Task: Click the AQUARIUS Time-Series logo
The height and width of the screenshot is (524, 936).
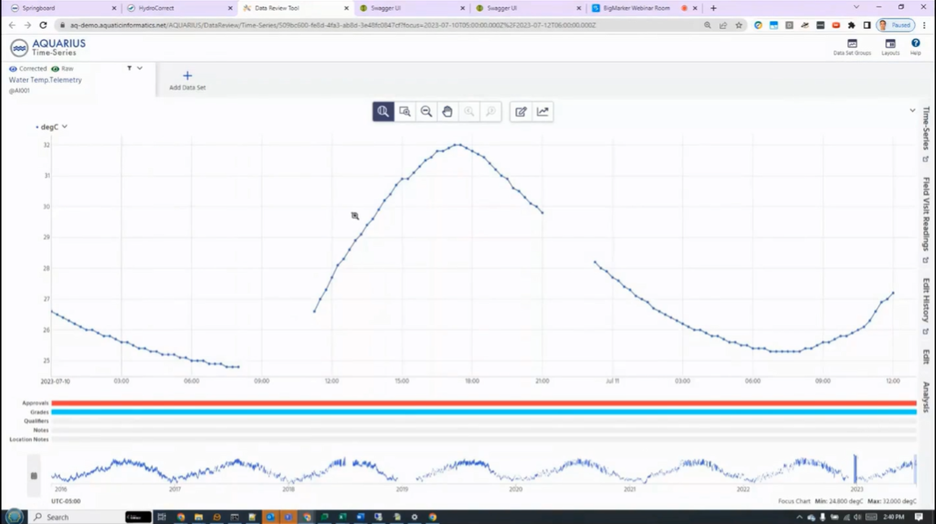Action: click(48, 47)
